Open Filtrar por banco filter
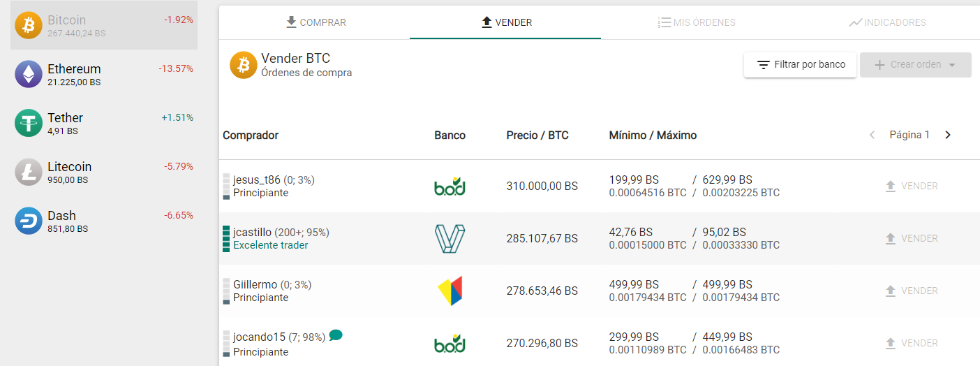 point(800,65)
